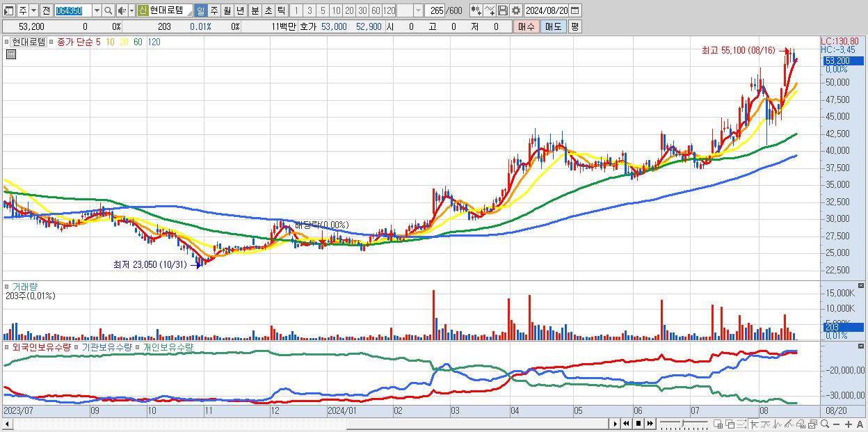Select the 초 second period toggle
The height and width of the screenshot is (432, 868).
pos(268,10)
